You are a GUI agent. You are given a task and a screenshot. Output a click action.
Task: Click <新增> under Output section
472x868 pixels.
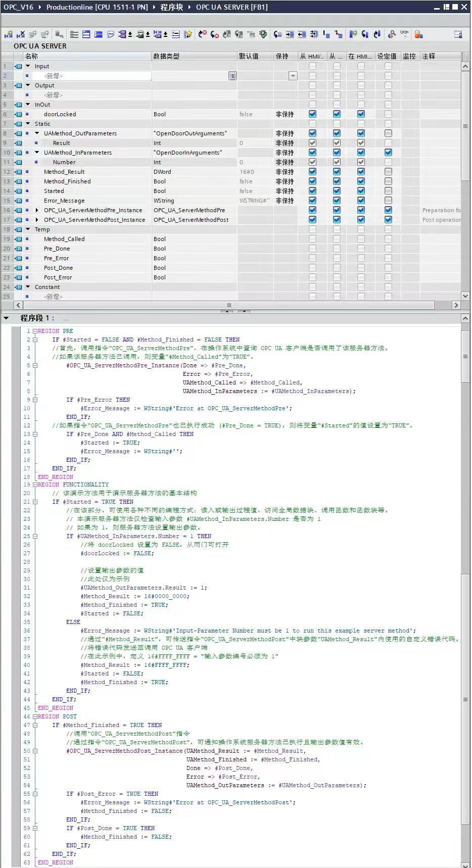pyautogui.click(x=53, y=95)
